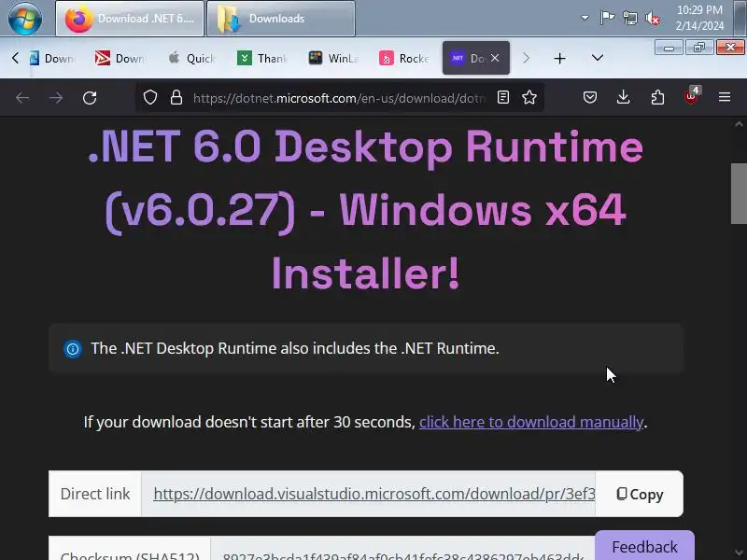Switch to the Rocke tab

[x=404, y=58]
